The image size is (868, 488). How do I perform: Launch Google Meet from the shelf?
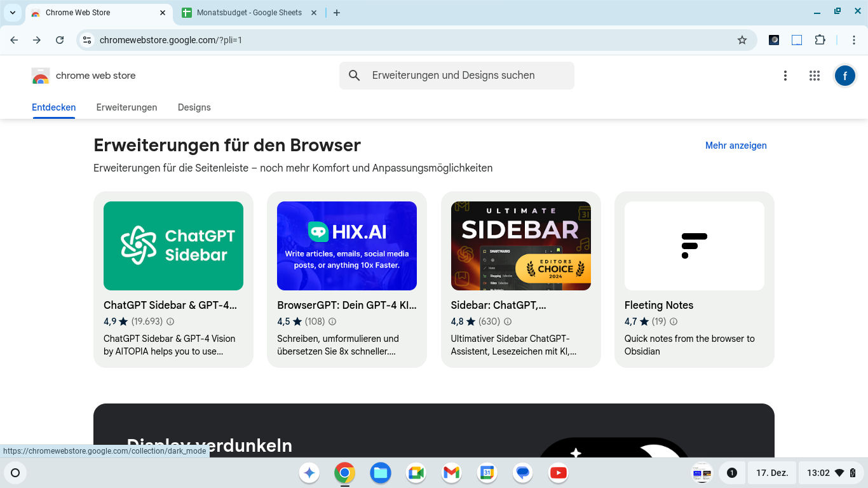coord(416,473)
